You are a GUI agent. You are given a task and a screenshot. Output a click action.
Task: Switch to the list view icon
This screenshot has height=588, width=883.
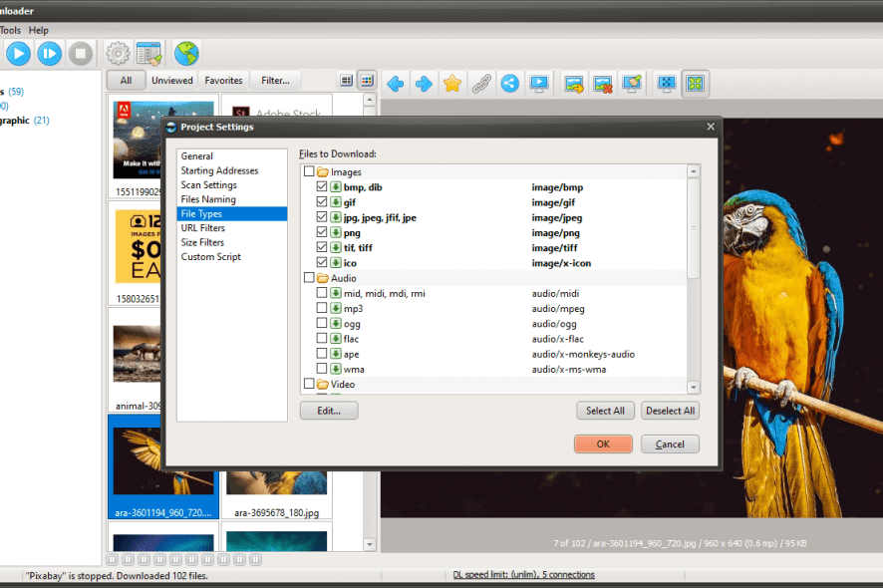coord(347,81)
